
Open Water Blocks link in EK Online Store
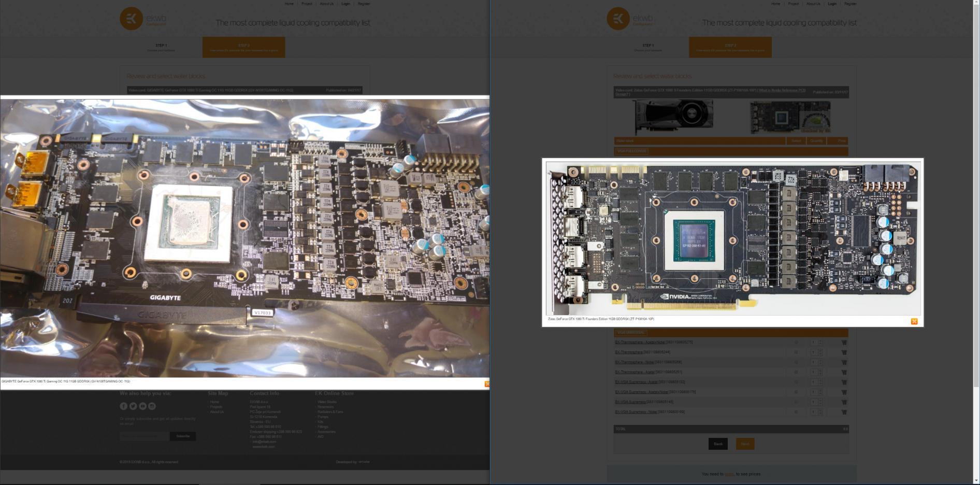pyautogui.click(x=327, y=402)
